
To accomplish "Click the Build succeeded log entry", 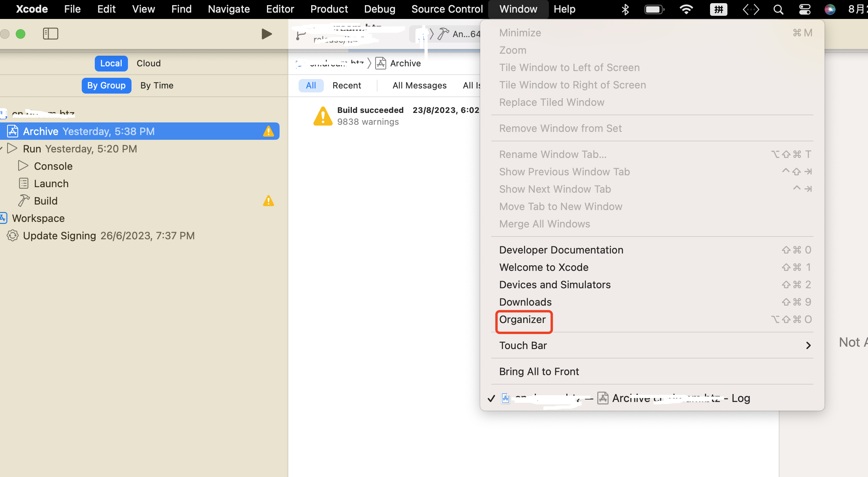I will (x=396, y=116).
